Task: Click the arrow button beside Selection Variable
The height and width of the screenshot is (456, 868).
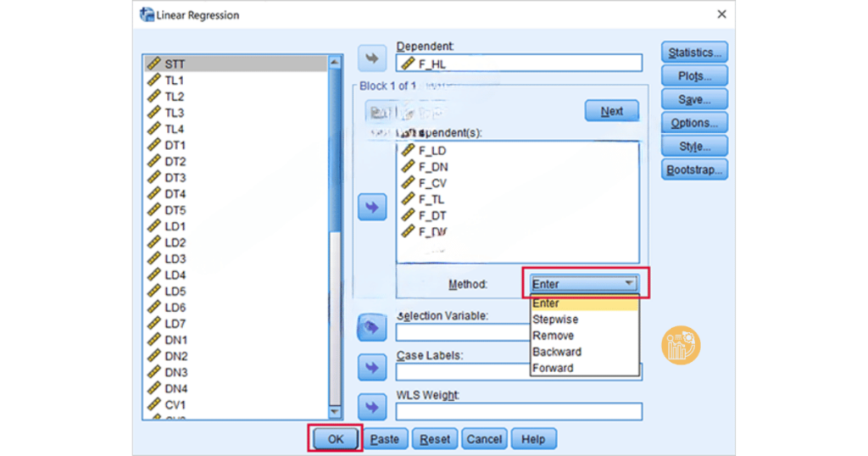Action: pyautogui.click(x=372, y=328)
